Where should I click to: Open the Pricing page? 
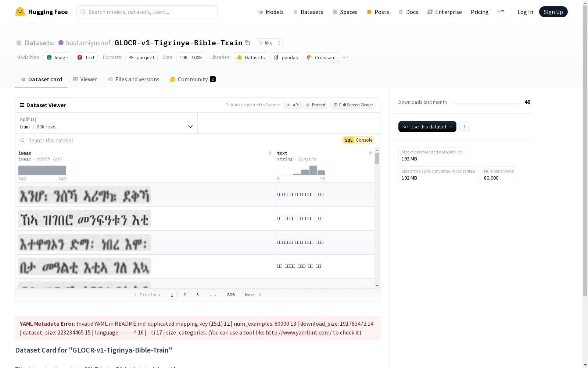pos(480,12)
